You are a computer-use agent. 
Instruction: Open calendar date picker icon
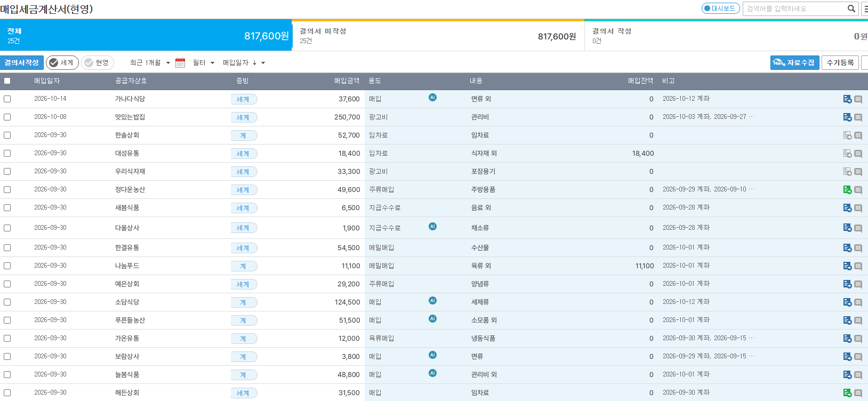click(180, 63)
